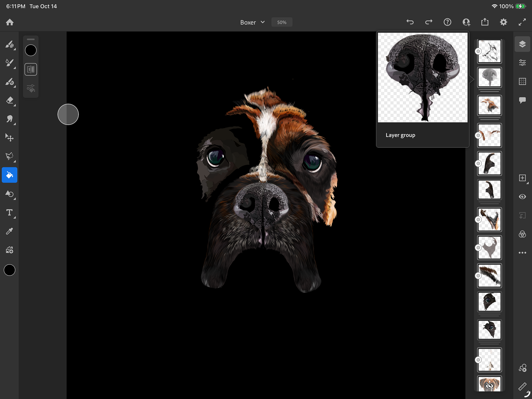Open the foreground color chip
Image resolution: width=532 pixels, height=399 pixels.
[9, 270]
